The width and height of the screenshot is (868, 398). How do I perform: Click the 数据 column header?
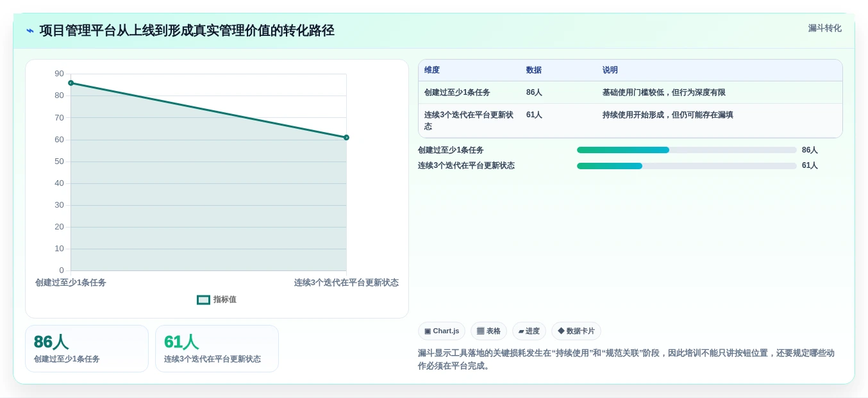[534, 70]
